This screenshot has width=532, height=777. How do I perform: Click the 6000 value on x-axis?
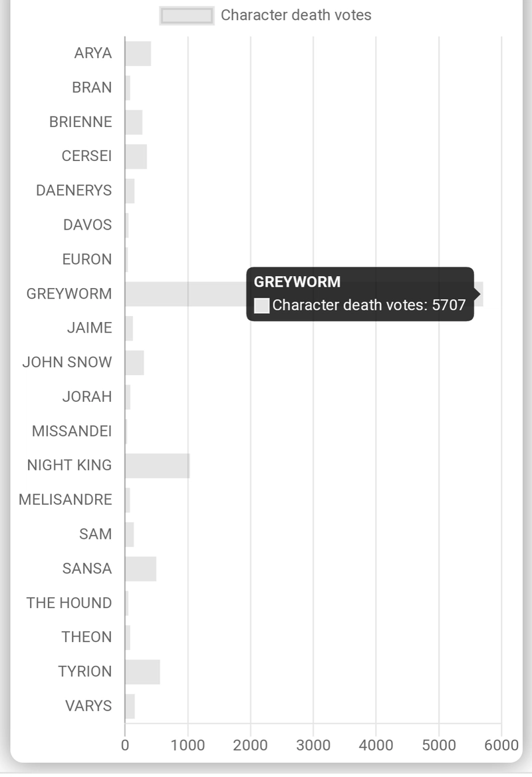501,745
